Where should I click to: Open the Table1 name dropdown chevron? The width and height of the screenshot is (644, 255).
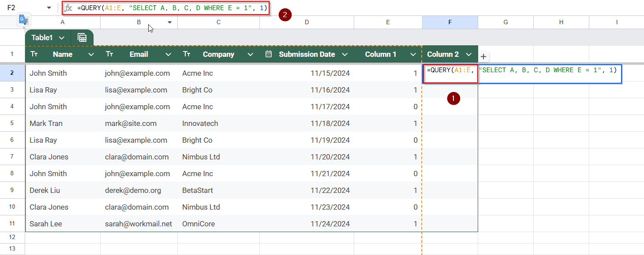62,38
